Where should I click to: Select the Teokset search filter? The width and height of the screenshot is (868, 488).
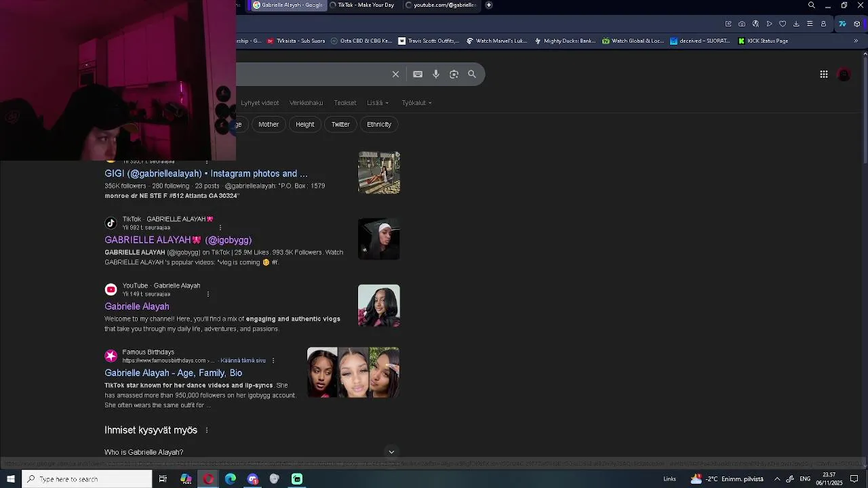[x=345, y=103]
